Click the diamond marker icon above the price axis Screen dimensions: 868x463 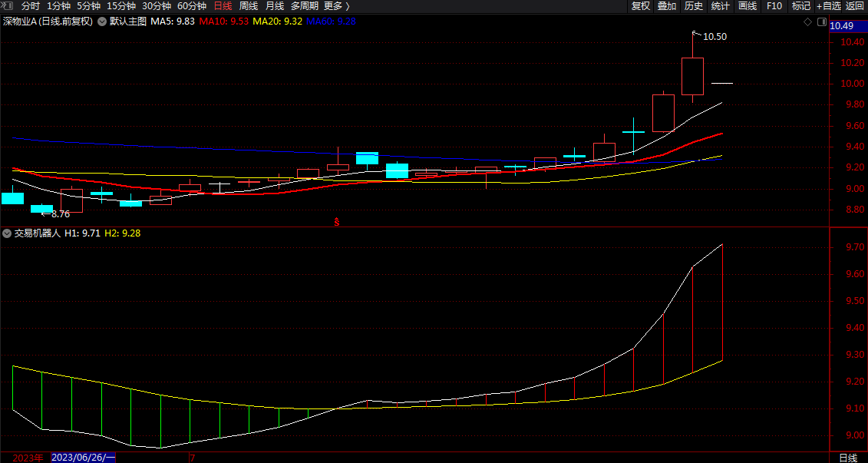click(x=807, y=22)
